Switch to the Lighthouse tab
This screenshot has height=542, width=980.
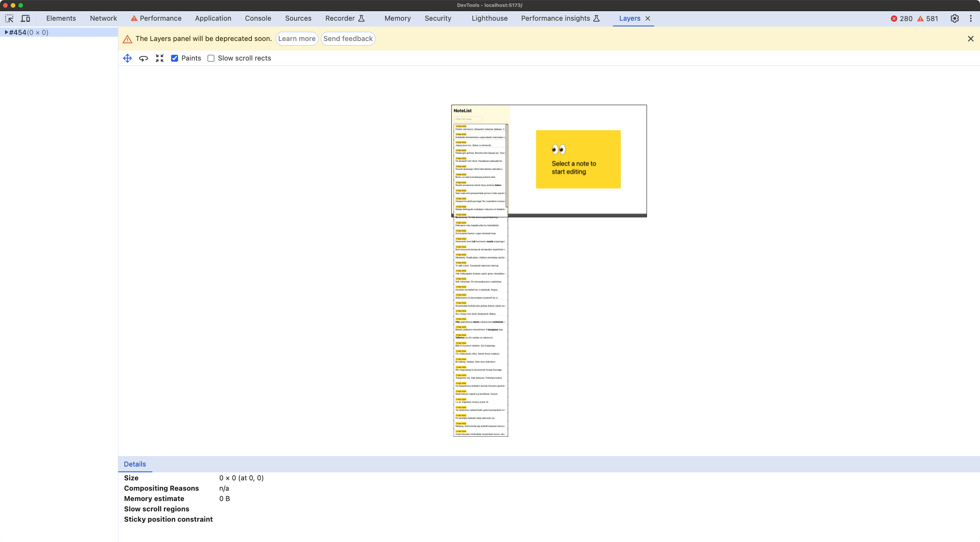click(x=489, y=18)
